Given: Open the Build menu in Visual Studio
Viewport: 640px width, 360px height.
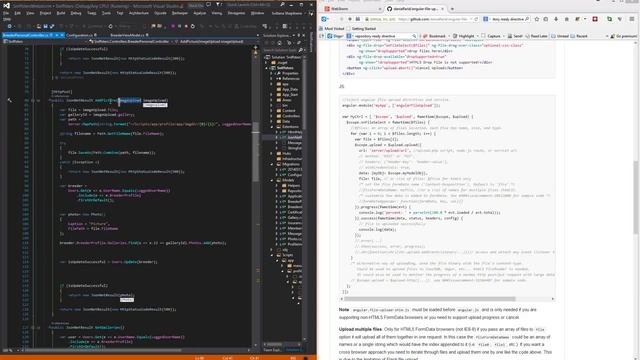Looking at the screenshot, I should pyautogui.click(x=61, y=13).
